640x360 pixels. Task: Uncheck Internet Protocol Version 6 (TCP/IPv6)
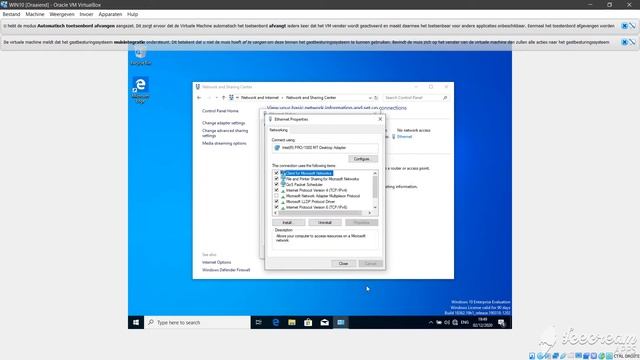pos(277,207)
